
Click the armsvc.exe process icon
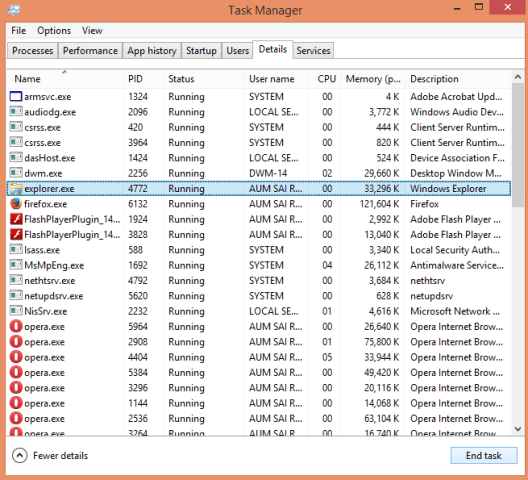tap(16, 97)
